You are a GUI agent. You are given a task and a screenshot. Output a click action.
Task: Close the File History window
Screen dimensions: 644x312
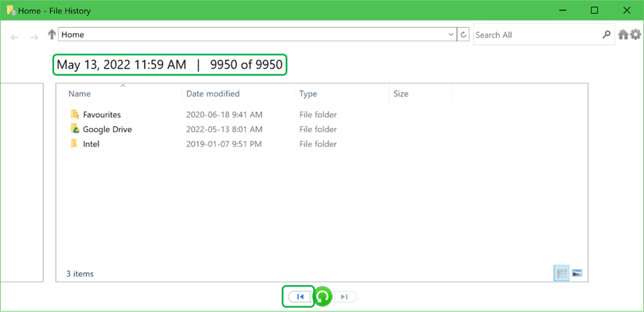coord(626,11)
